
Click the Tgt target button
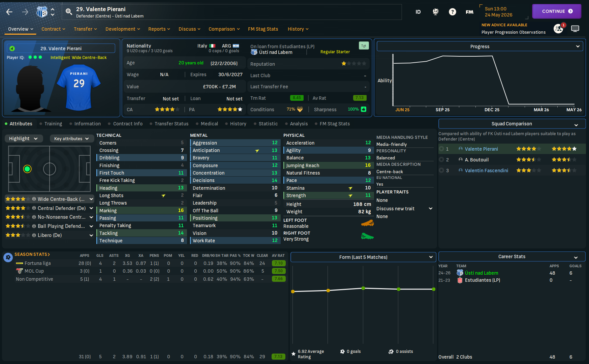point(364,45)
